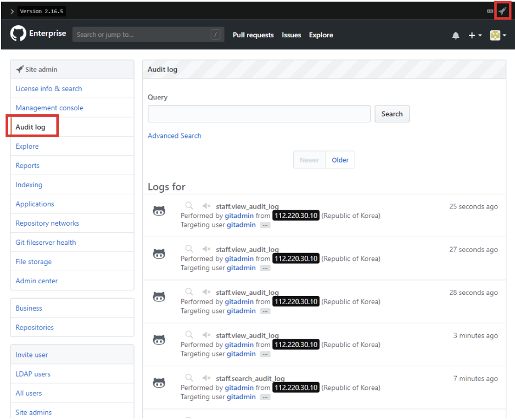Expand details ellipsis in 28 seconds ago entry
515x420 pixels.
pos(265,311)
